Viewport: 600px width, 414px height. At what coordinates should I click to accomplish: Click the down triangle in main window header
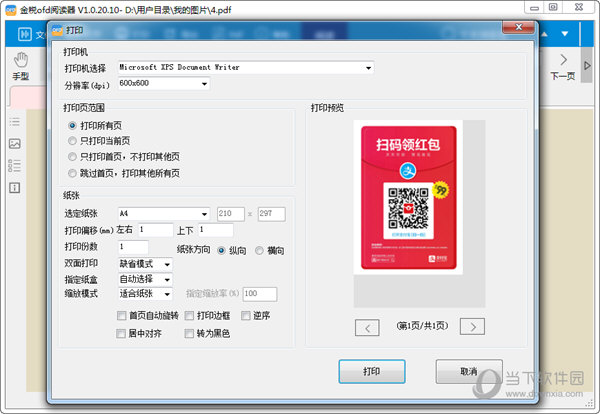(x=564, y=34)
